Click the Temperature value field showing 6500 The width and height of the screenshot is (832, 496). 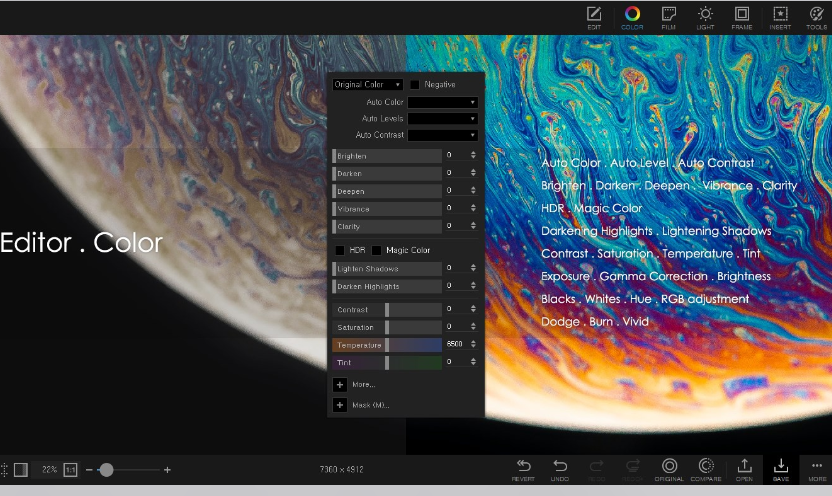click(456, 344)
